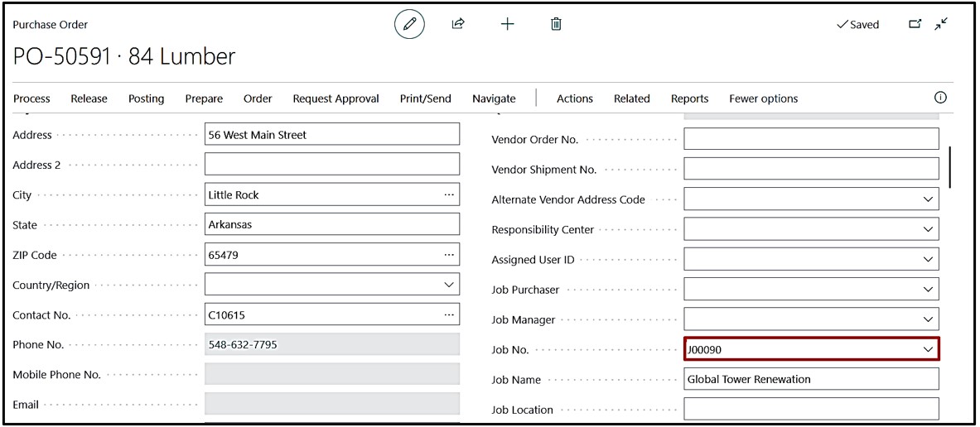Open the Posting menu
Screen dimensions: 980x427
[146, 98]
